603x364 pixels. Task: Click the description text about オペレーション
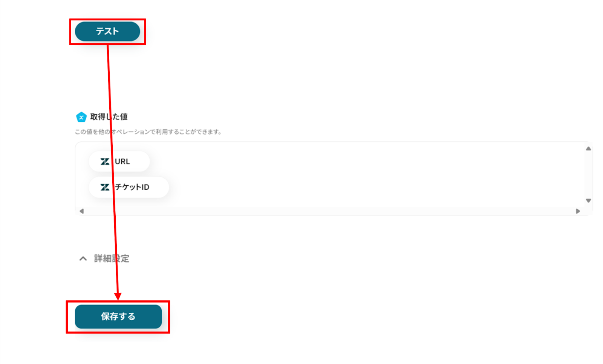point(148,132)
